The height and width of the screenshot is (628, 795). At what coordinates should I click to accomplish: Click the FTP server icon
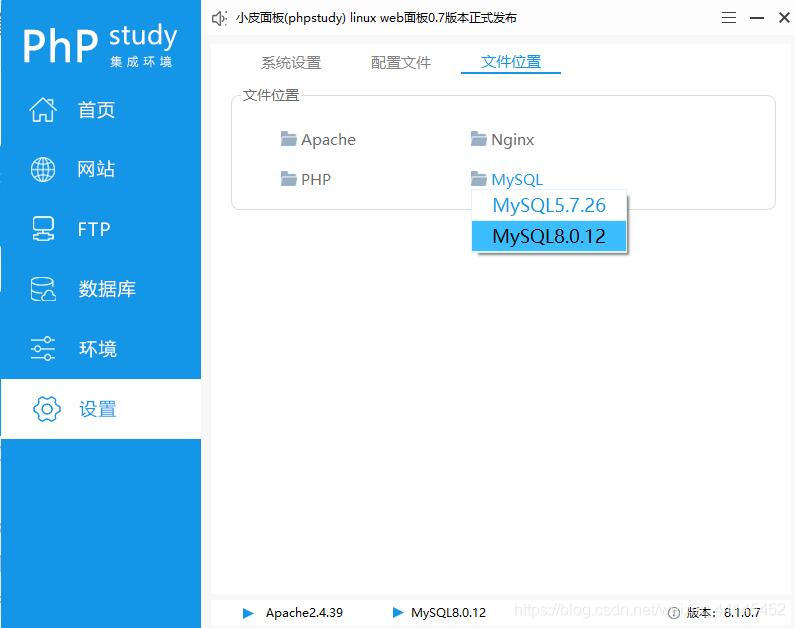43,229
